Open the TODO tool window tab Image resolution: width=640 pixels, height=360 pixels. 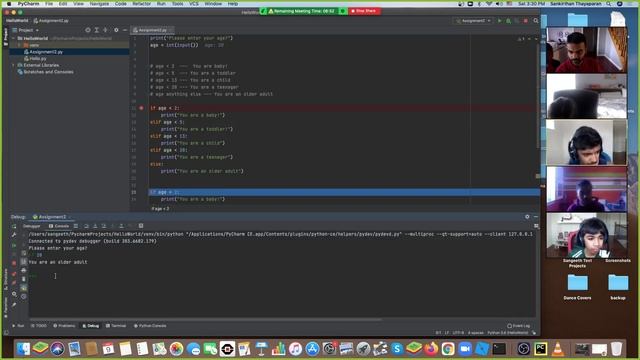[39, 326]
